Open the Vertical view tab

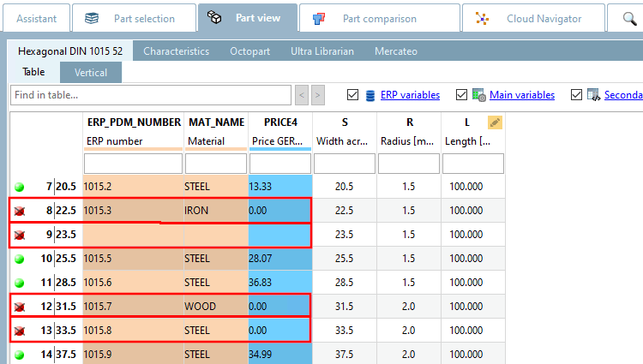tap(91, 73)
